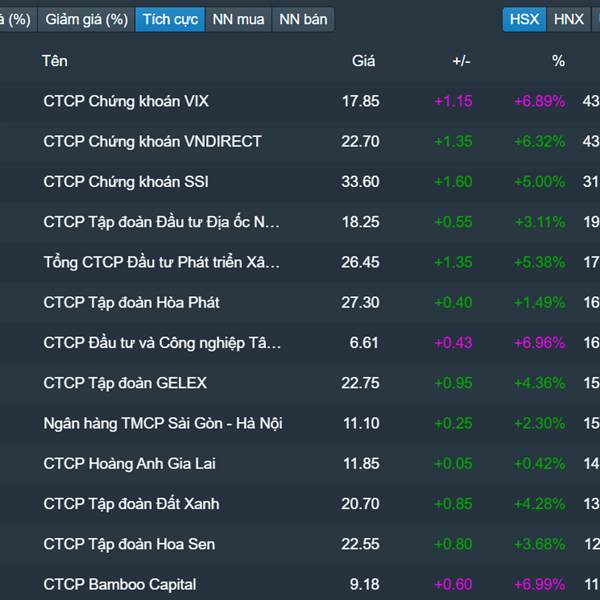The height and width of the screenshot is (600, 600).
Task: Click the +0.05 change value
Action: [453, 464]
